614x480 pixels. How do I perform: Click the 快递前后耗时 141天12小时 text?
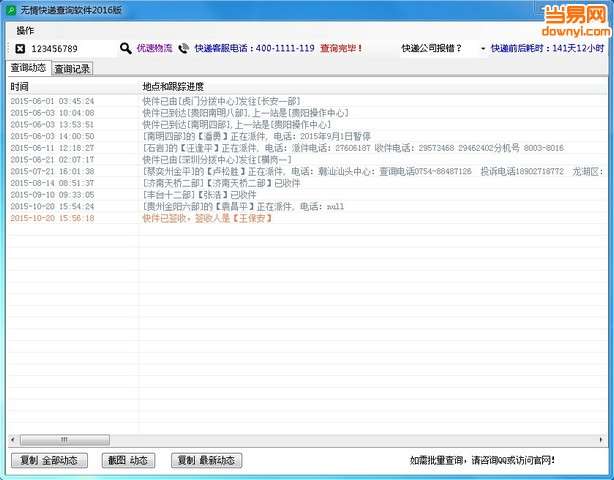click(547, 48)
